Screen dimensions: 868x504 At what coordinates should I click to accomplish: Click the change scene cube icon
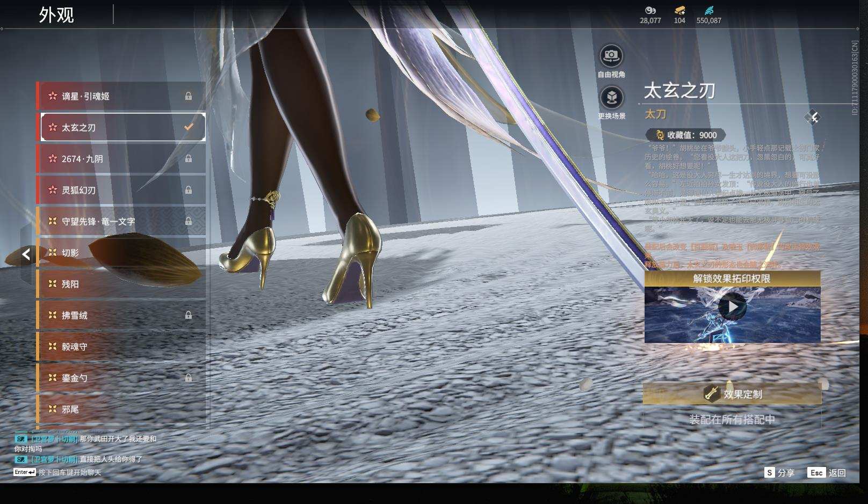click(611, 98)
